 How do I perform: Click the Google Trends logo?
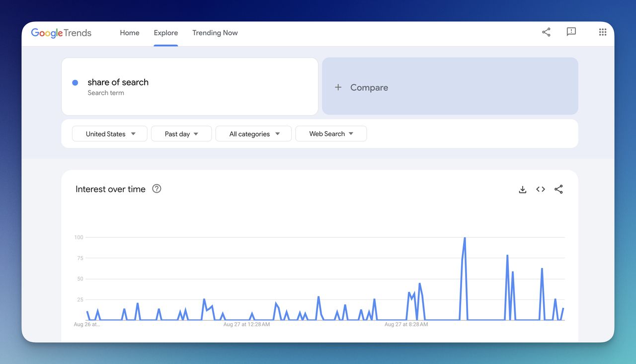point(61,32)
